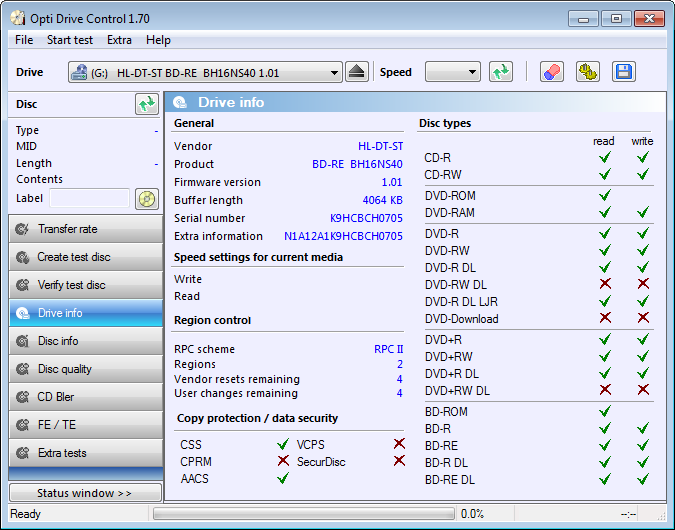The width and height of the screenshot is (675, 530).
Task: Open the File menu
Action: pos(24,40)
